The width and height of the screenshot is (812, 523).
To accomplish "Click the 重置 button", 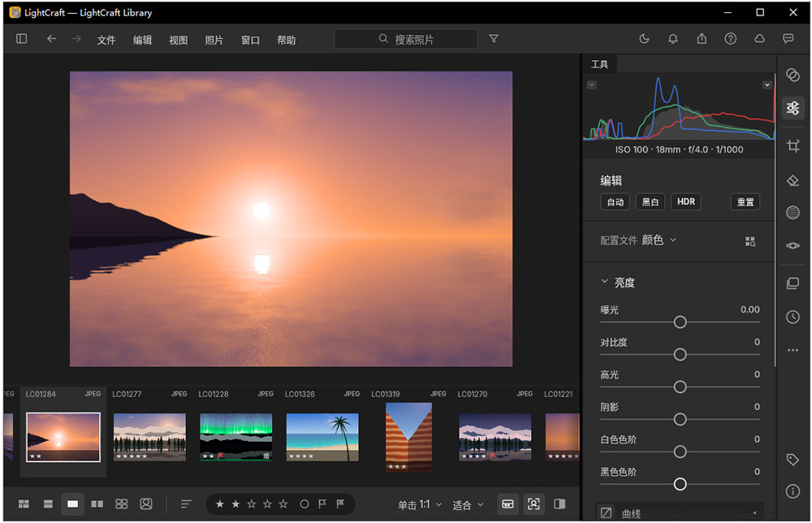I will (x=745, y=202).
